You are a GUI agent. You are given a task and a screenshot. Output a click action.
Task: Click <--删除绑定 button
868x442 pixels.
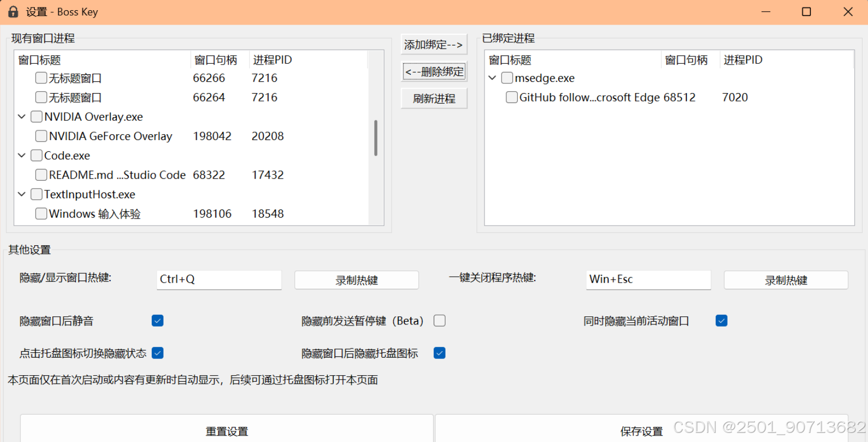[x=434, y=72]
